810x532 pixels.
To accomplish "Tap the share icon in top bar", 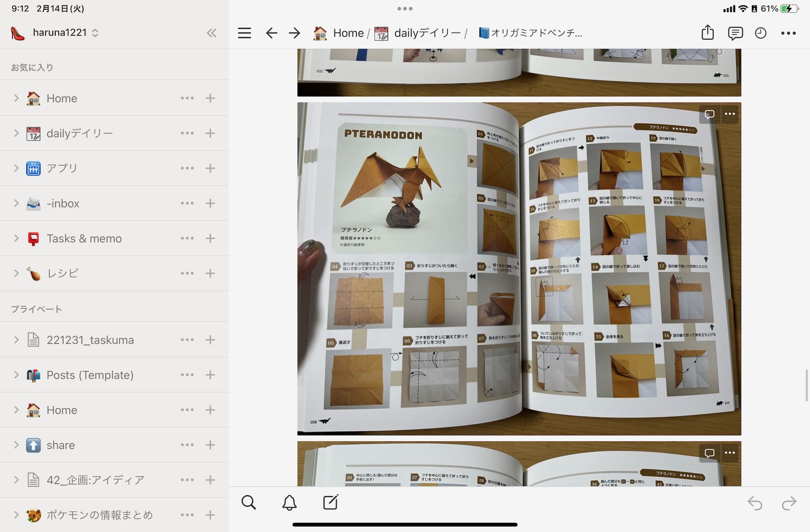I will pos(707,32).
